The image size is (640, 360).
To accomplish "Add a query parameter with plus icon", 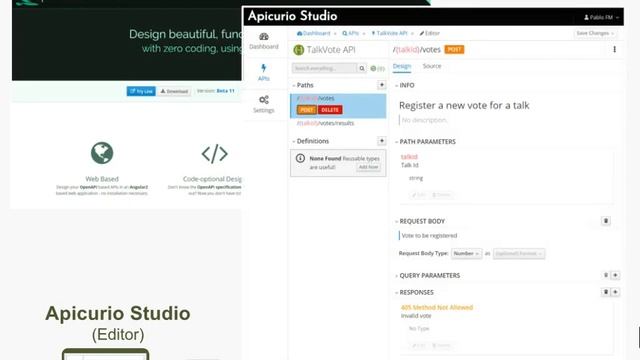I will click(x=615, y=275).
